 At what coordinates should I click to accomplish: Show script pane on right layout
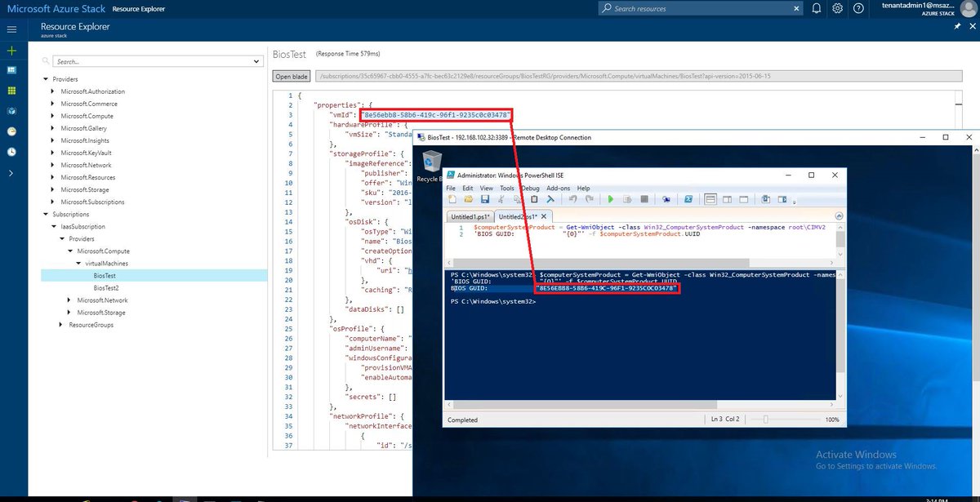[726, 199]
